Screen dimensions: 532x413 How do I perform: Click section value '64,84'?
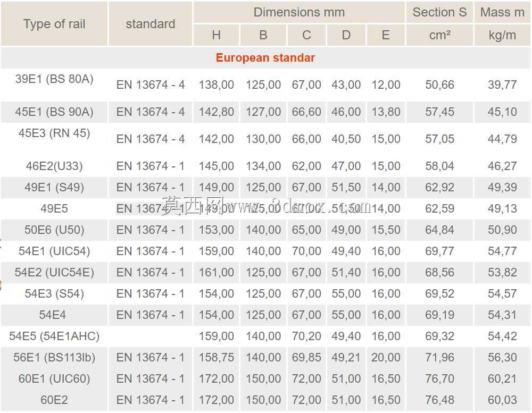click(440, 230)
